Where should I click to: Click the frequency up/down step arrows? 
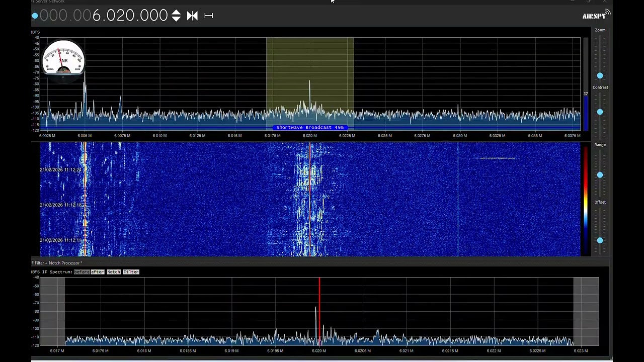point(176,16)
